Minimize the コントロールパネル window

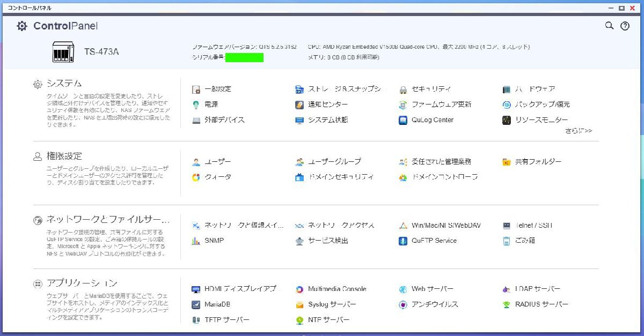[611, 8]
